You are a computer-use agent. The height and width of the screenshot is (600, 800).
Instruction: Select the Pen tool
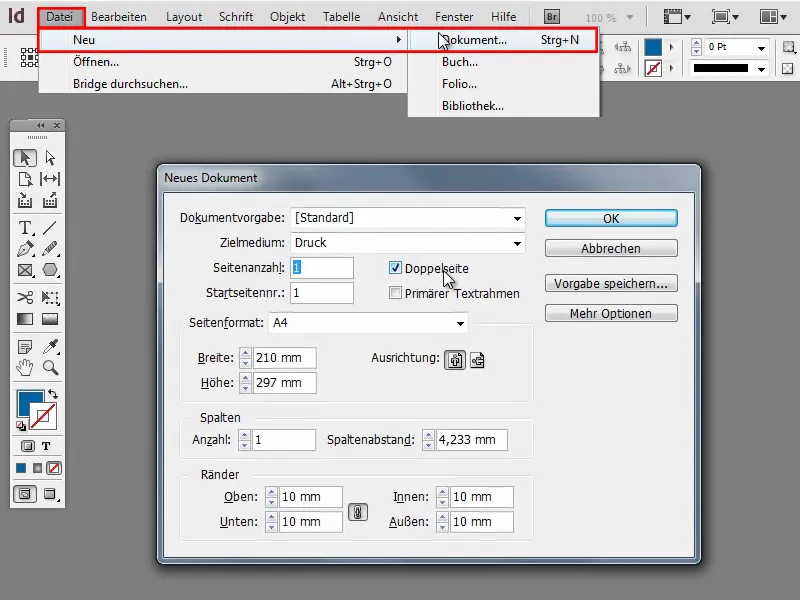pyautogui.click(x=24, y=249)
